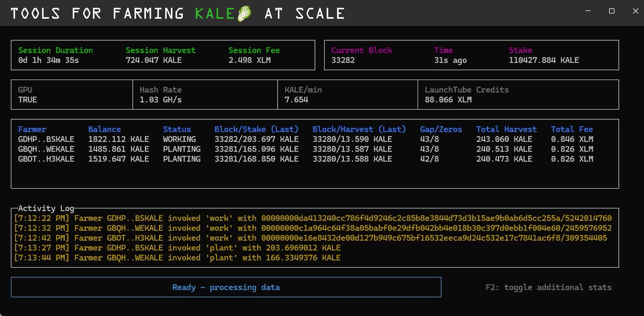Viewport: 644px width, 316px height.
Task: Click balance 1519.647 KALE
Action: [x=119, y=159]
